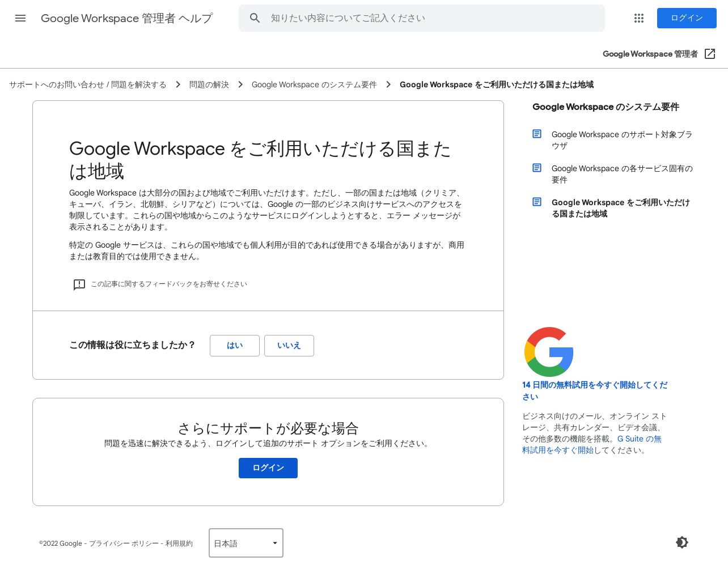
Task: Click the external link icon beside Google Workspace 管理者
Action: (x=710, y=54)
